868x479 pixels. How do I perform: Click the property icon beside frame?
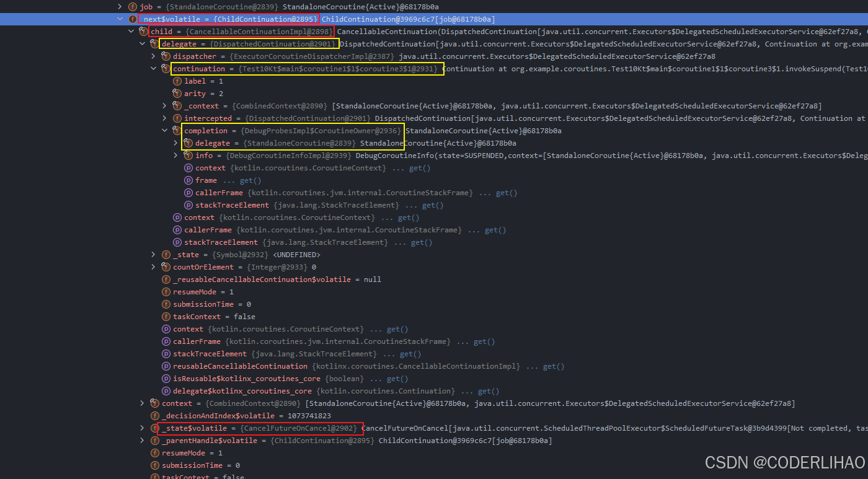188,180
